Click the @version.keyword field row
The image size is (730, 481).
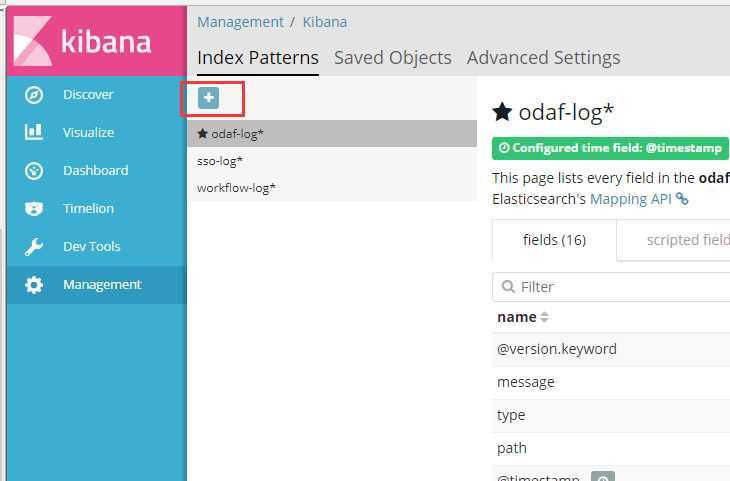[x=611, y=349]
